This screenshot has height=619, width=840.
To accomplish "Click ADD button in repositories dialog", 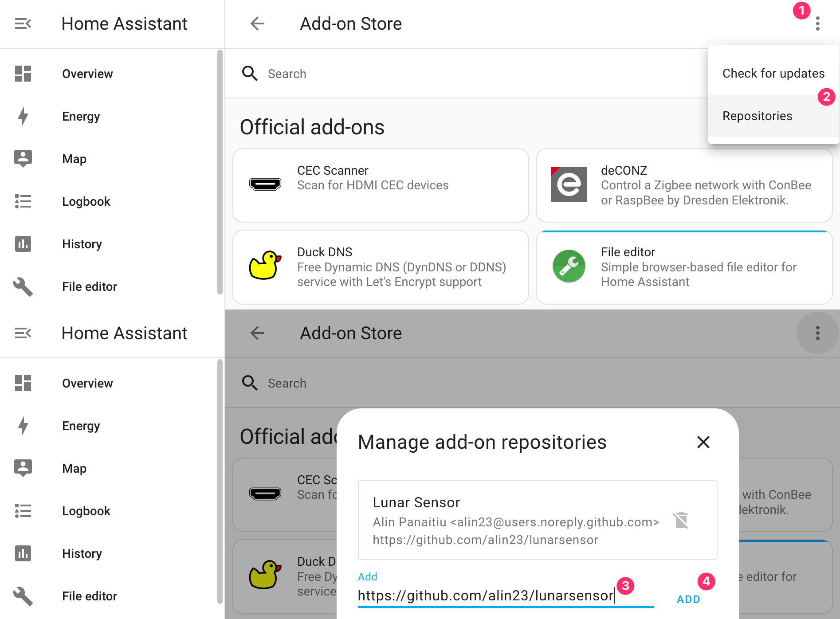I will pyautogui.click(x=688, y=599).
